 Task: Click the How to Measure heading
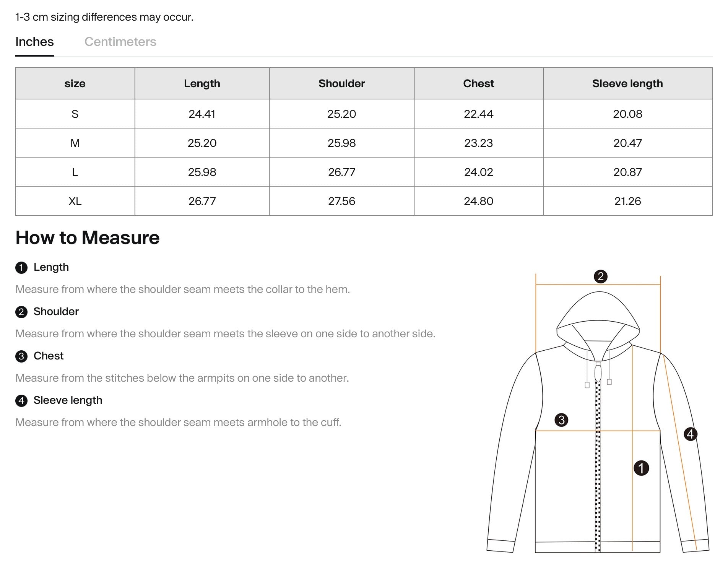pyautogui.click(x=88, y=237)
